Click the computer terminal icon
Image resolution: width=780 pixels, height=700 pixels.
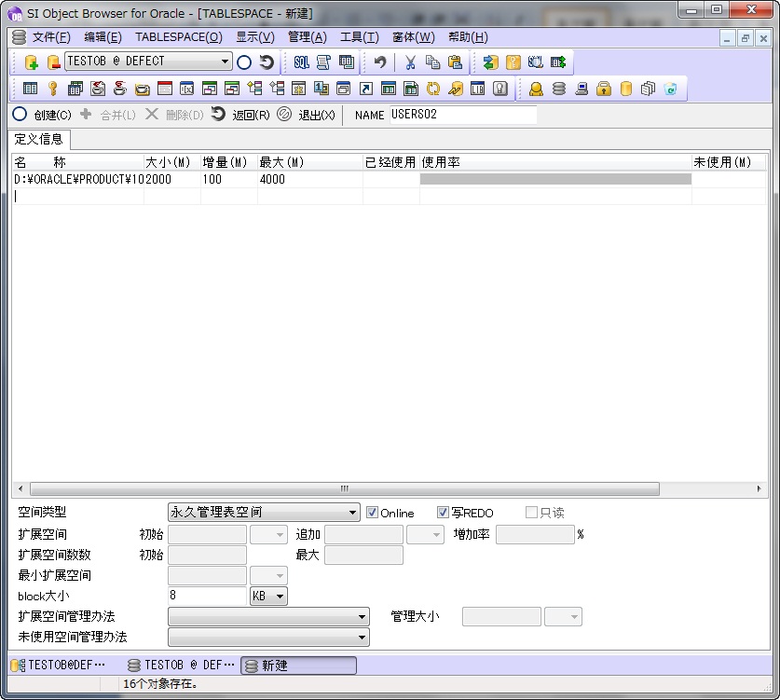(x=581, y=89)
